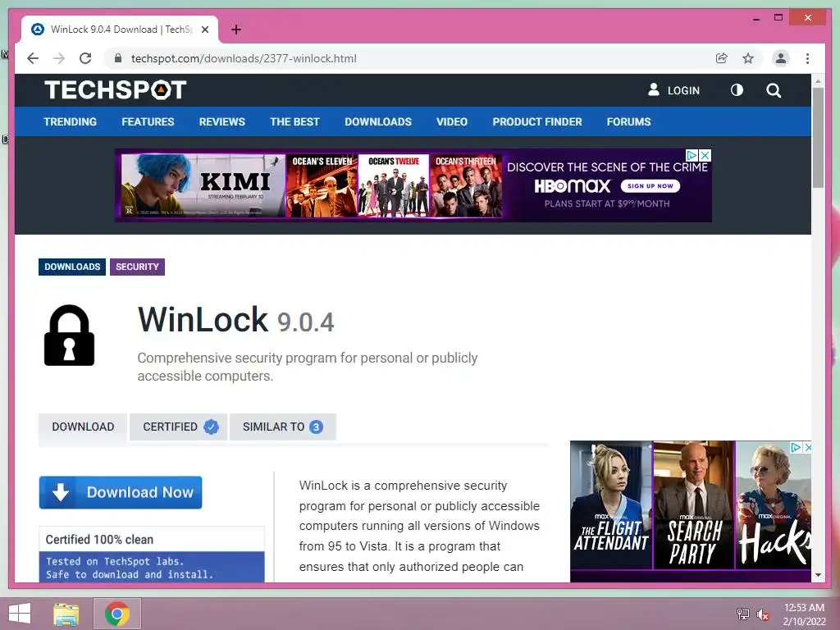Click the network icon in system tray

pyautogui.click(x=742, y=614)
